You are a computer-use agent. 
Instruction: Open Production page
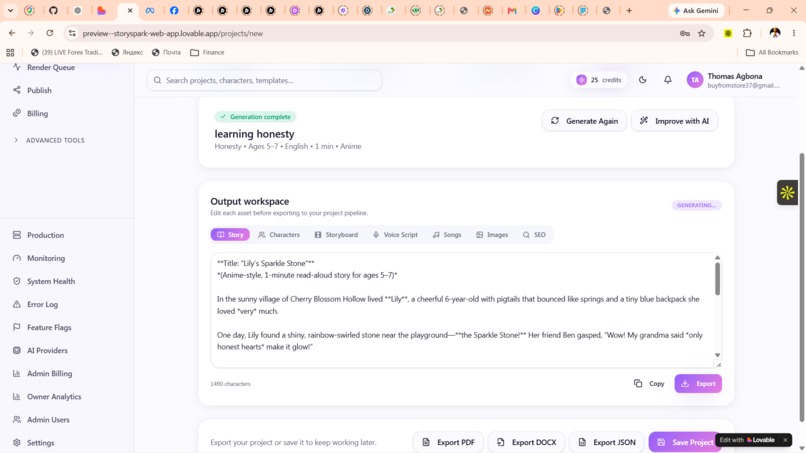(x=39, y=235)
